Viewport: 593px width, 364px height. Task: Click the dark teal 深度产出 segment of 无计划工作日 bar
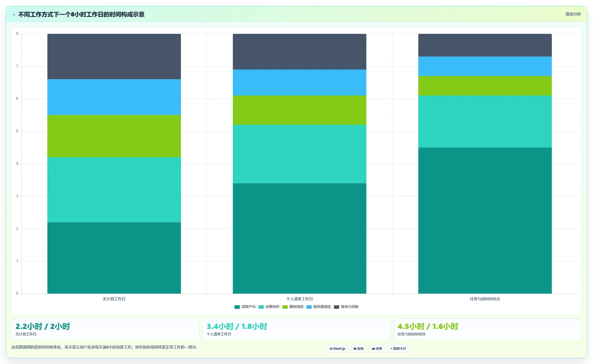pyautogui.click(x=114, y=258)
